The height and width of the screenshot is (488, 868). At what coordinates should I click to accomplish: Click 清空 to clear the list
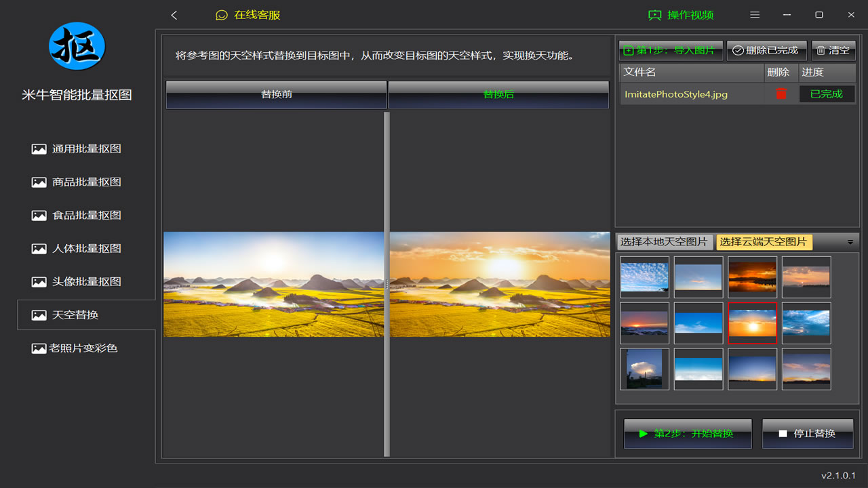point(833,50)
